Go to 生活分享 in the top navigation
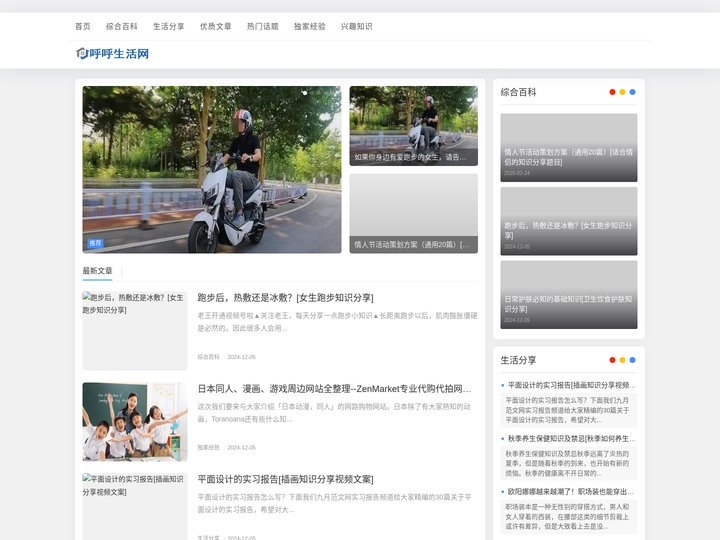This screenshot has height=540, width=720. click(x=169, y=27)
